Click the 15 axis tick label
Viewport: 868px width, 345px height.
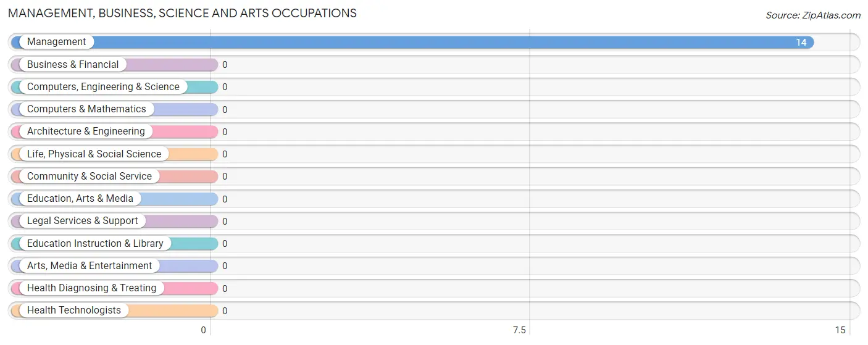840,330
